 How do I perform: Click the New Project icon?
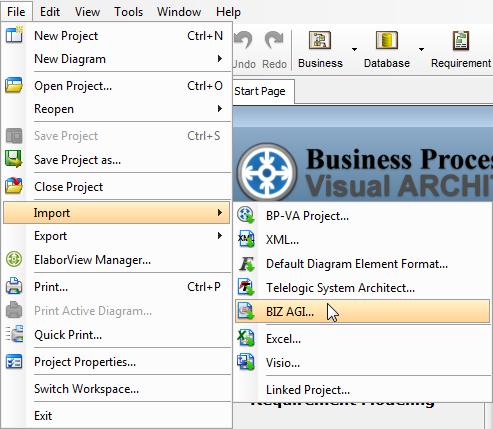(14, 35)
